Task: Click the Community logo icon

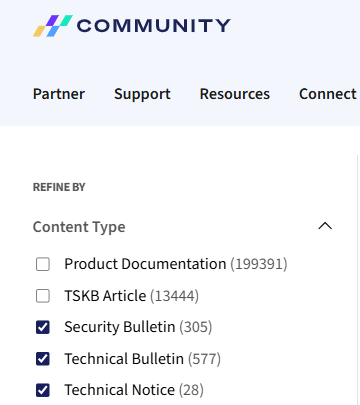Action: (x=53, y=26)
